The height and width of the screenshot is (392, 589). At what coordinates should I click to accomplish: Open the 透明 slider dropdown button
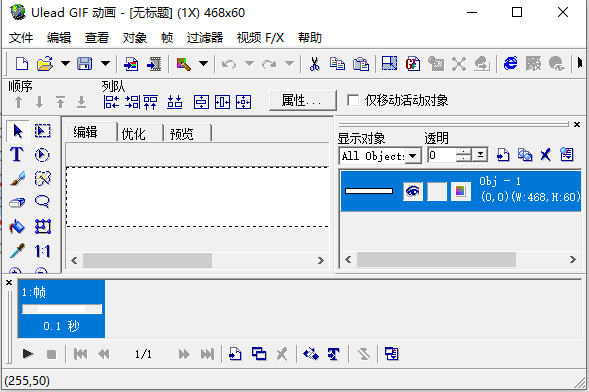pos(480,155)
